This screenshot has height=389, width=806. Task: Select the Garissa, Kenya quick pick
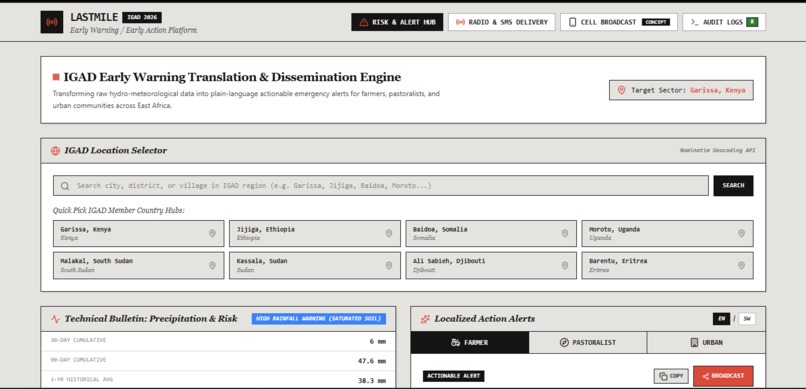pos(138,234)
